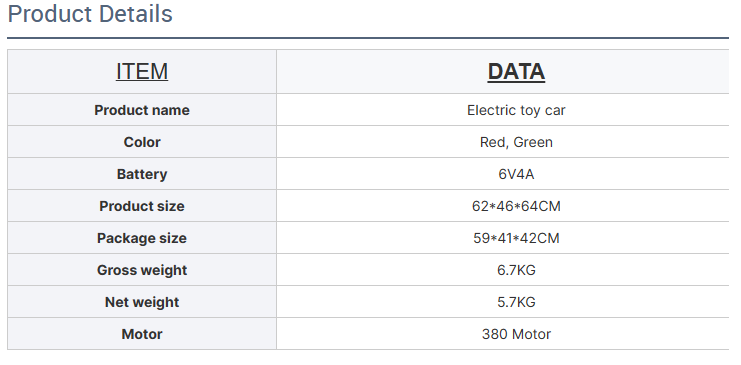Click the 62*46*64CM dimension value

[516, 206]
